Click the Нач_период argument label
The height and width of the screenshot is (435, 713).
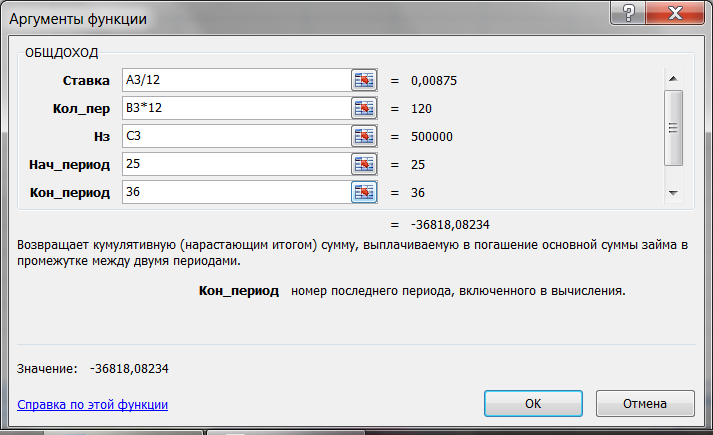[70, 165]
